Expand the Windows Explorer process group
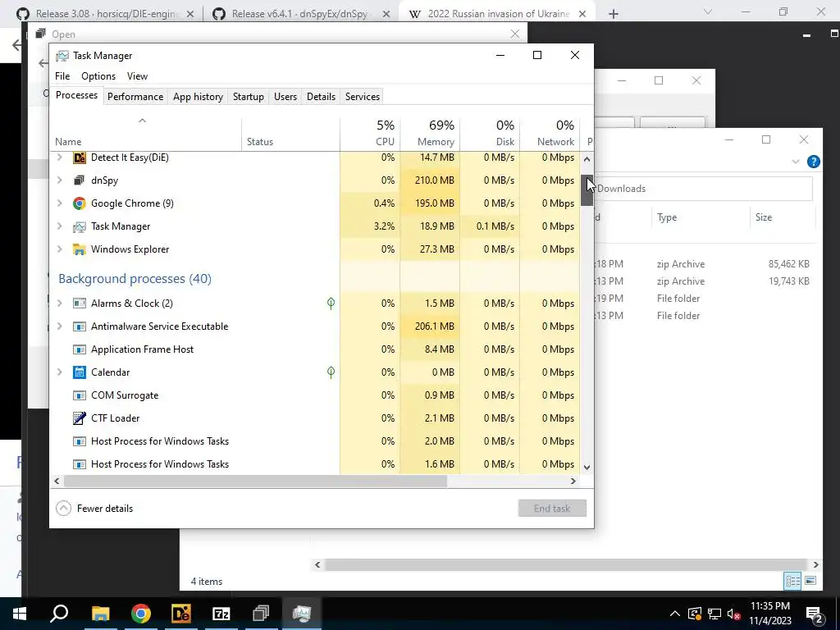Viewport: 840px width, 630px height. (59, 249)
